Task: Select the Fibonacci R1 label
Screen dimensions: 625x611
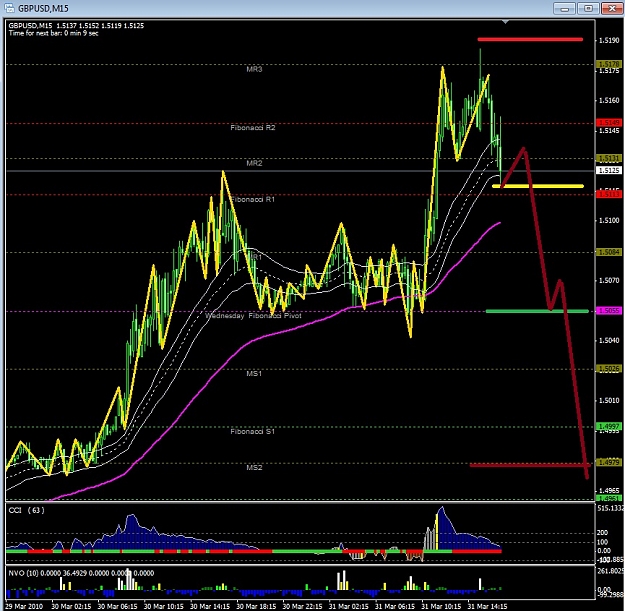Action: pyautogui.click(x=253, y=199)
